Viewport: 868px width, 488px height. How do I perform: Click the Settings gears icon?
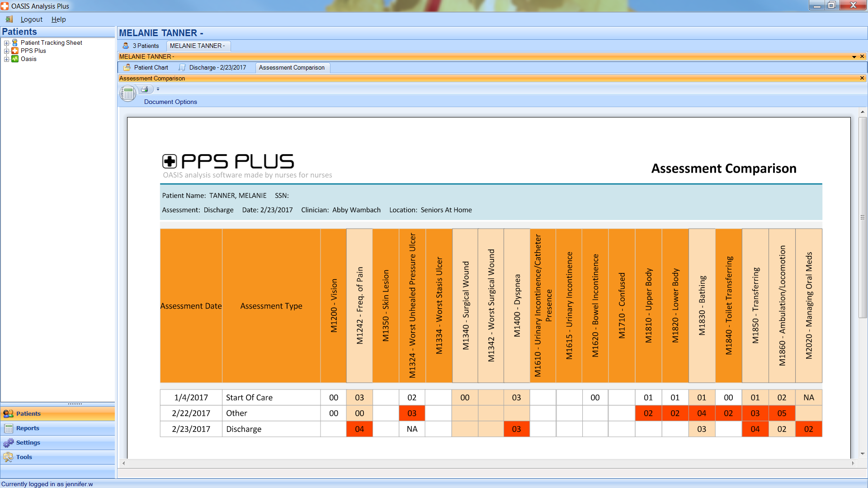9,443
